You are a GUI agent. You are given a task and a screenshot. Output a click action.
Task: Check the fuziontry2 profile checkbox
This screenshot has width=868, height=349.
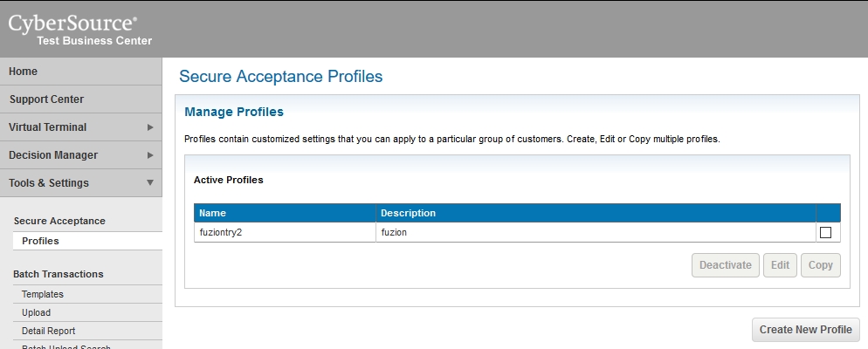point(825,233)
